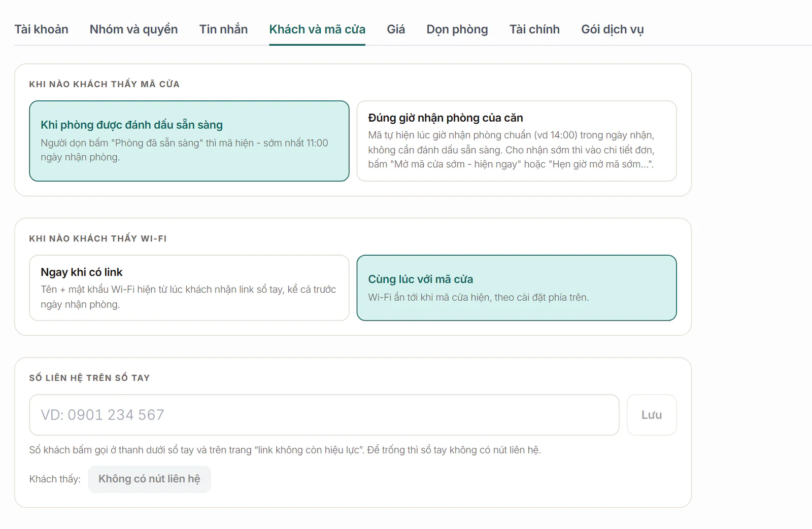The height and width of the screenshot is (529, 812).
Task: Click the Khi nào khách thấy mã cửa heading
Action: point(105,84)
